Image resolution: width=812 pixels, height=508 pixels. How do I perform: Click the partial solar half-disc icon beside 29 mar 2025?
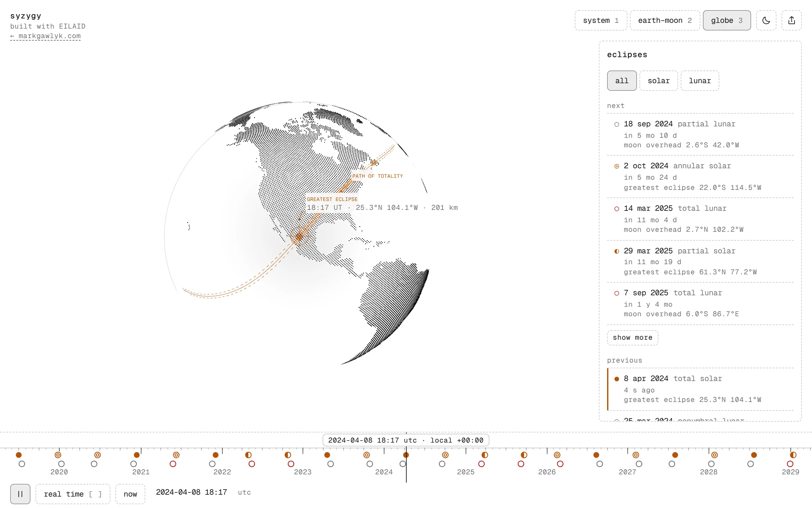pos(617,251)
